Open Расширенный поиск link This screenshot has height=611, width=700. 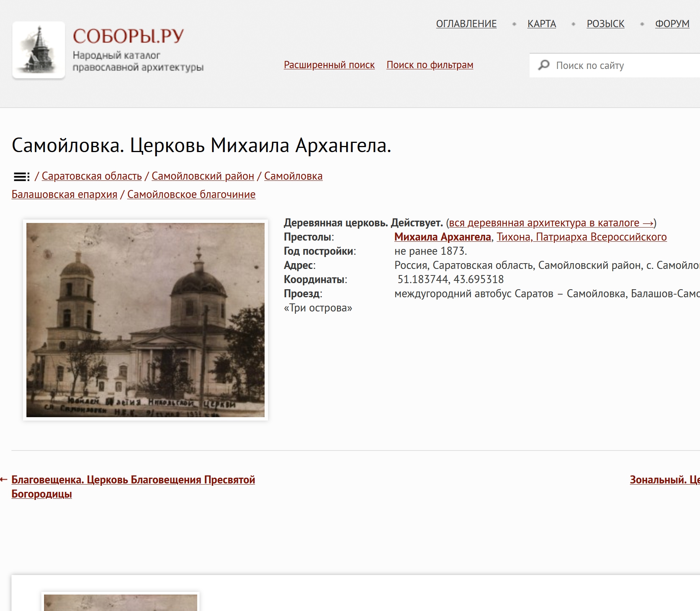pyautogui.click(x=329, y=65)
